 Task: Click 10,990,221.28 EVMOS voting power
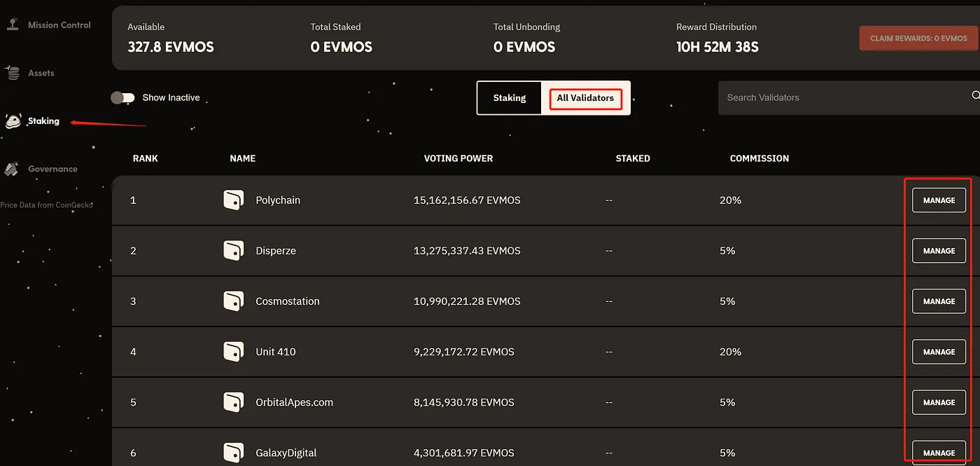(x=467, y=301)
